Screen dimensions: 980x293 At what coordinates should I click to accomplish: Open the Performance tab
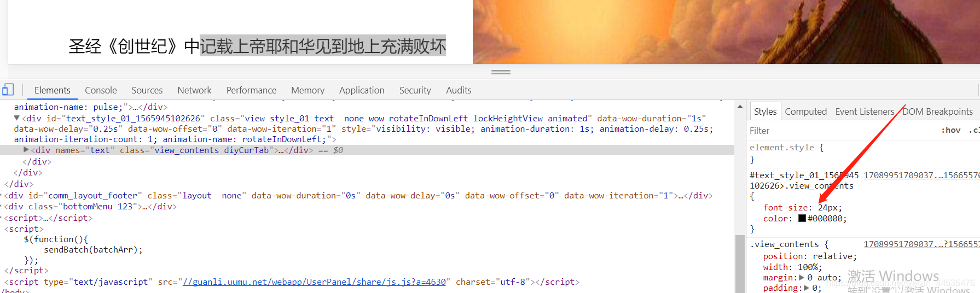click(x=251, y=90)
